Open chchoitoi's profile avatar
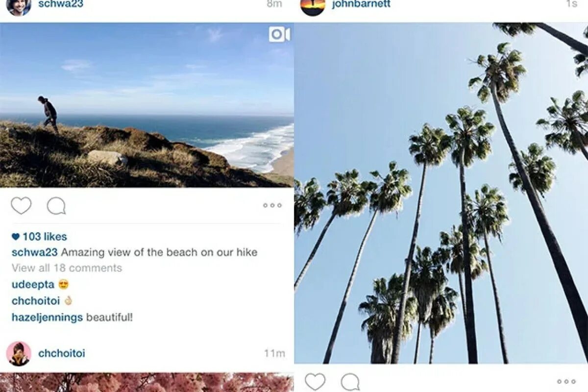This screenshot has height=392, width=588. 19,354
